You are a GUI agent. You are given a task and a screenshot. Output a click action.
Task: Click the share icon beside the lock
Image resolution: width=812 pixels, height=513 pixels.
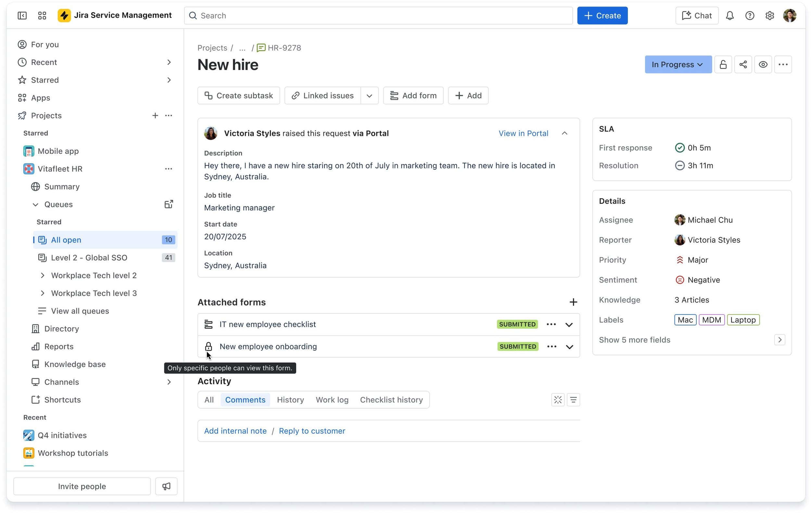[743, 64]
